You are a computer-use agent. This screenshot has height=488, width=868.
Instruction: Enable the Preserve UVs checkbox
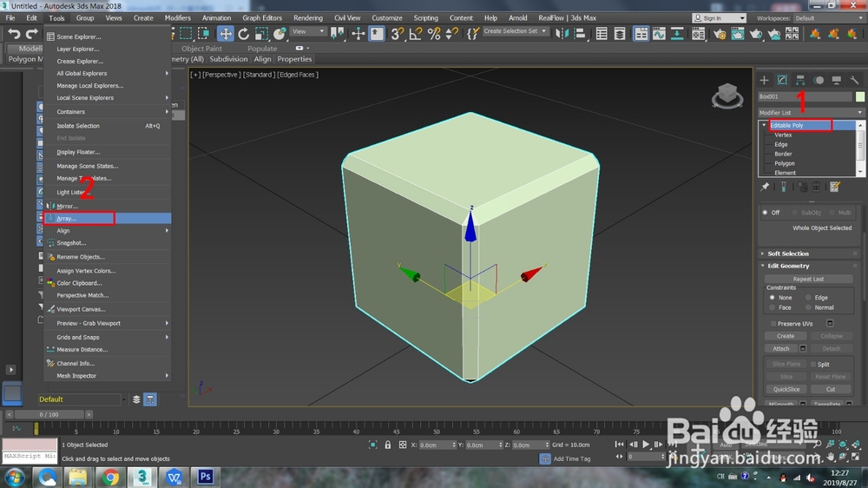coord(773,323)
